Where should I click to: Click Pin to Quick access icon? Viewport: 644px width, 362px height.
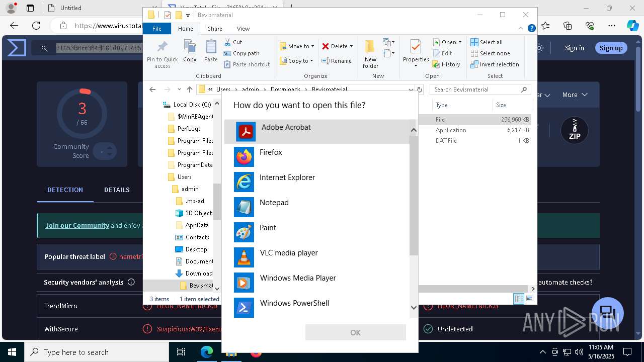tap(162, 54)
